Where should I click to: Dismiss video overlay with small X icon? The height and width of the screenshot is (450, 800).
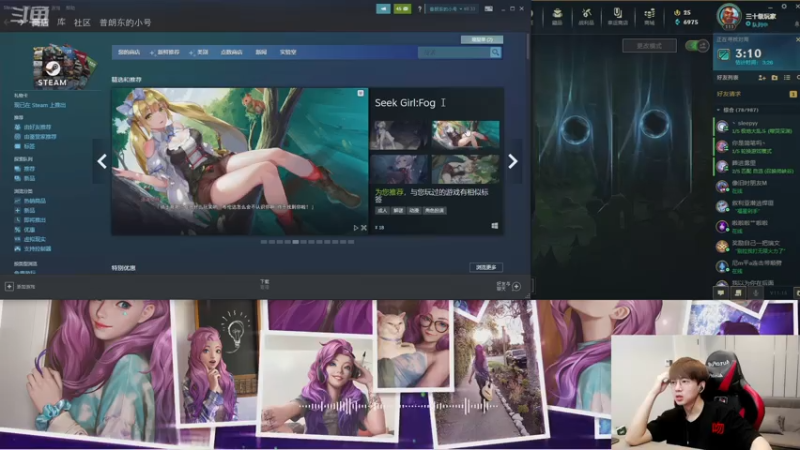(364, 228)
